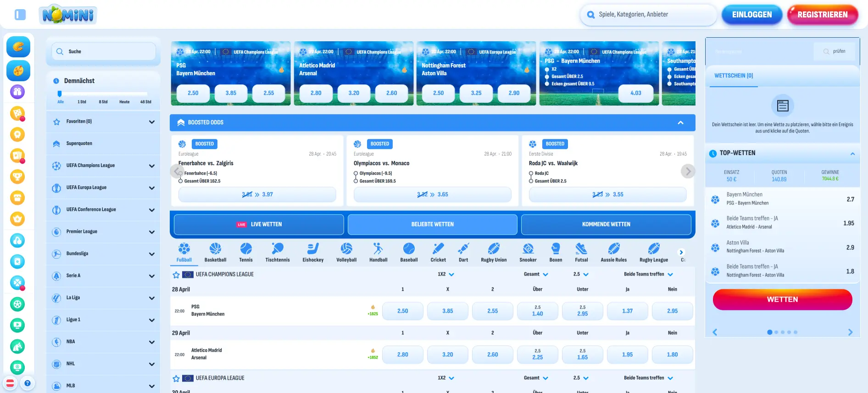Set Demnächst slider to 48 Std

coord(145,102)
